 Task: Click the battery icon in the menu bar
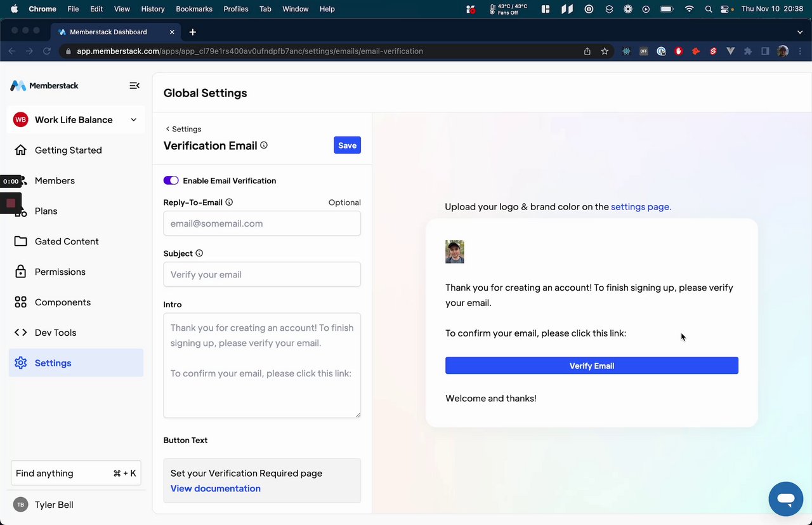pyautogui.click(x=667, y=9)
